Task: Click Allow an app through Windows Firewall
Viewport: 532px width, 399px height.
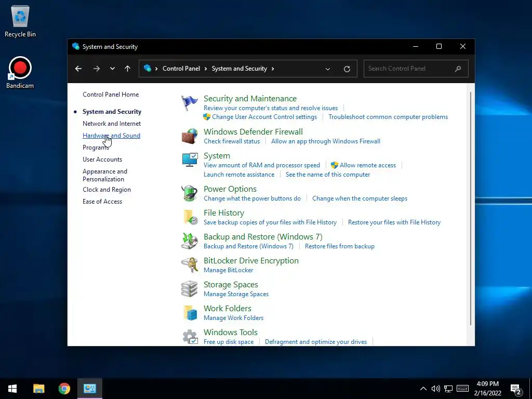Action: pyautogui.click(x=326, y=141)
